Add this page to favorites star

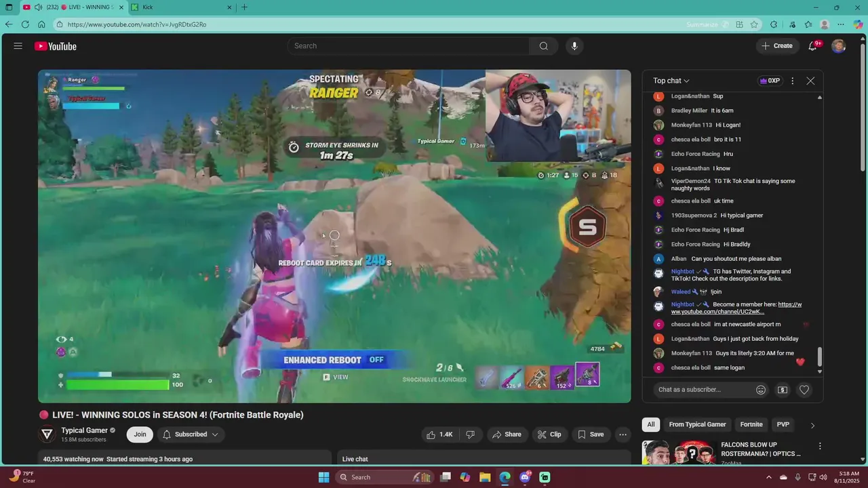point(754,24)
